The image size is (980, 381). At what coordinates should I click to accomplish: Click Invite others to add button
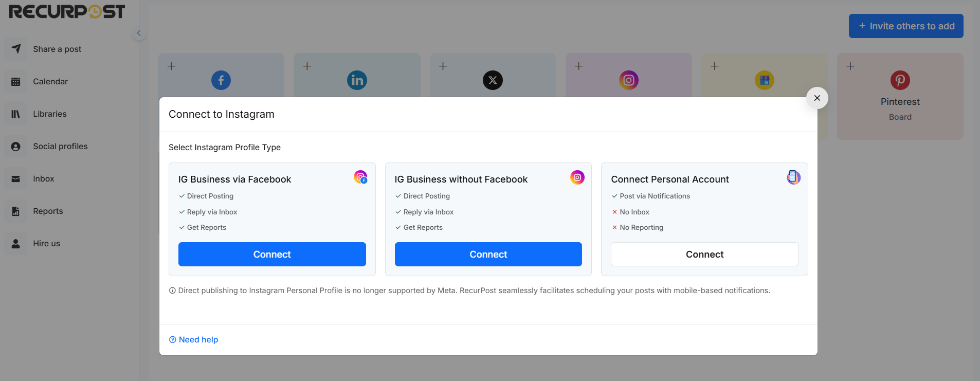tap(906, 26)
